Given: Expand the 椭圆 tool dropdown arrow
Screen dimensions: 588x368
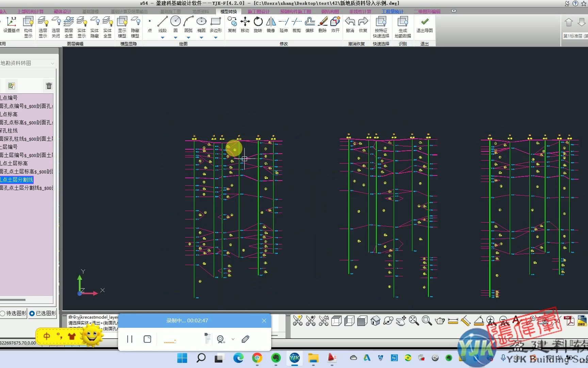Looking at the screenshot, I should [201, 37].
